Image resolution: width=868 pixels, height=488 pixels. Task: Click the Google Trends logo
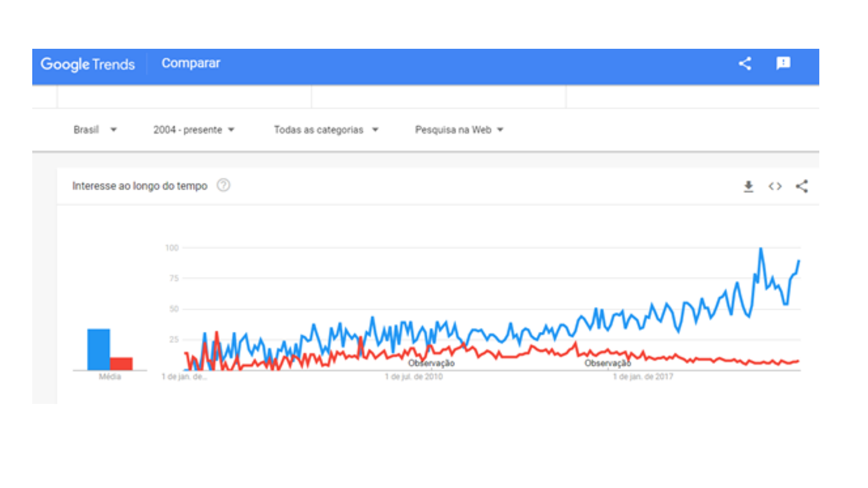pos(88,64)
